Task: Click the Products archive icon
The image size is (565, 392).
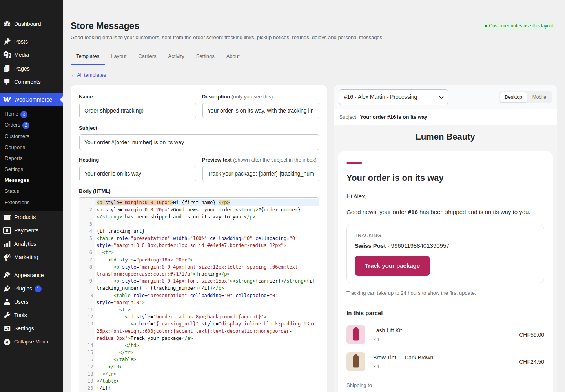Action: click(7, 217)
